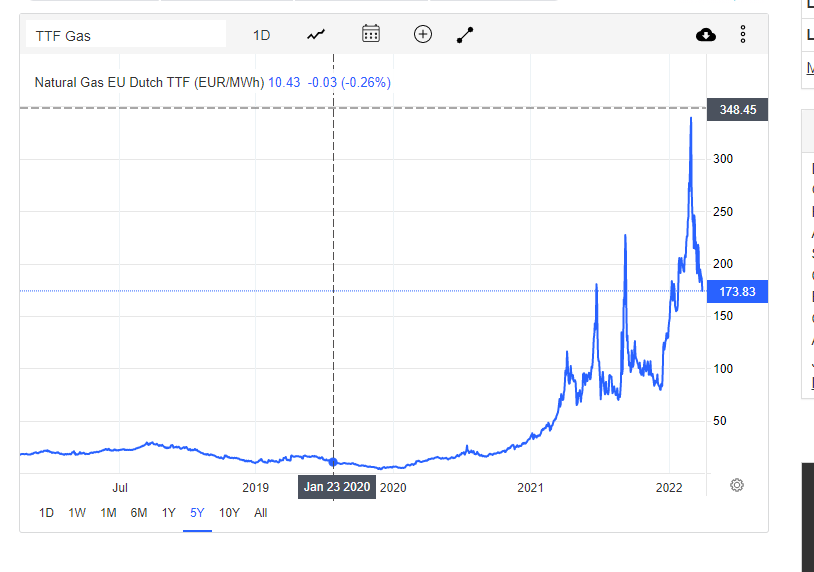This screenshot has width=814, height=572.
Task: Select the 1W time range
Action: pos(77,513)
